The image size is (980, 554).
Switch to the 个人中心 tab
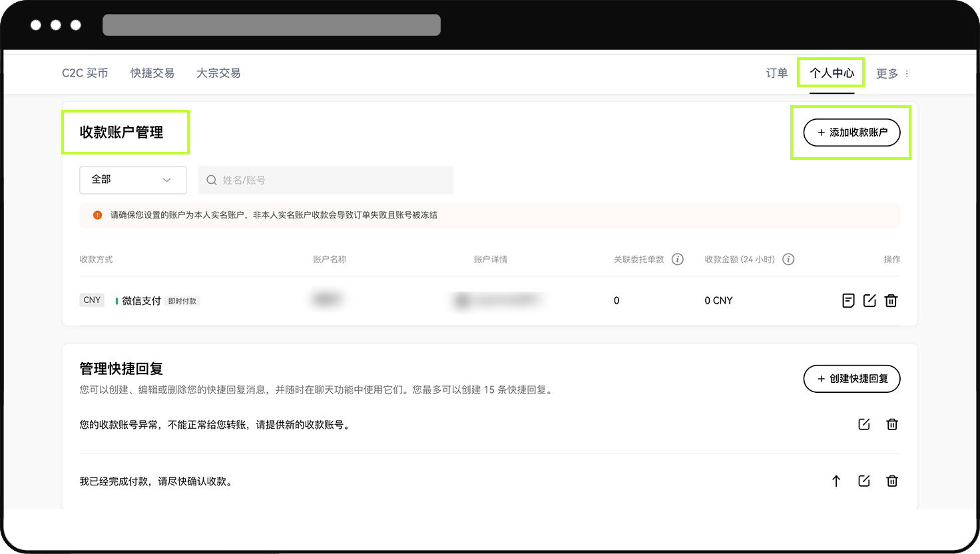[x=832, y=73]
